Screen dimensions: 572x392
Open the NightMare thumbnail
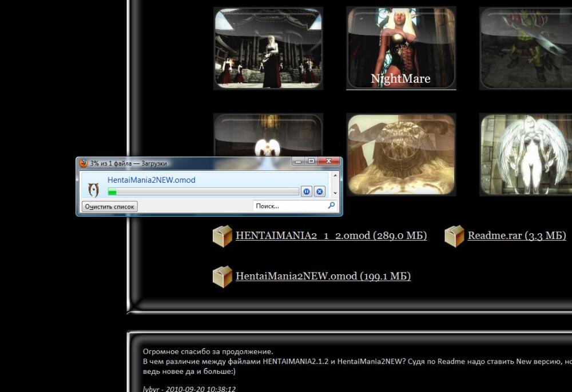click(401, 48)
